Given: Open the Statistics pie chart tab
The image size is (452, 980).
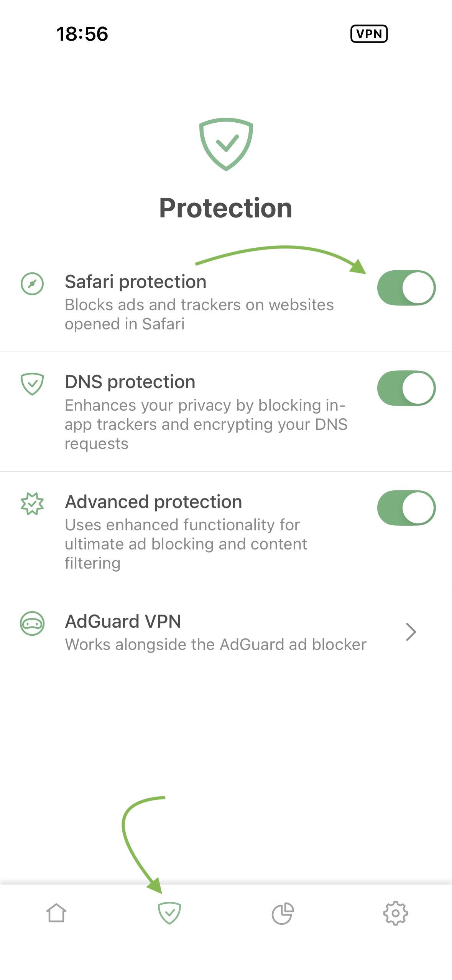Looking at the screenshot, I should coord(283,913).
